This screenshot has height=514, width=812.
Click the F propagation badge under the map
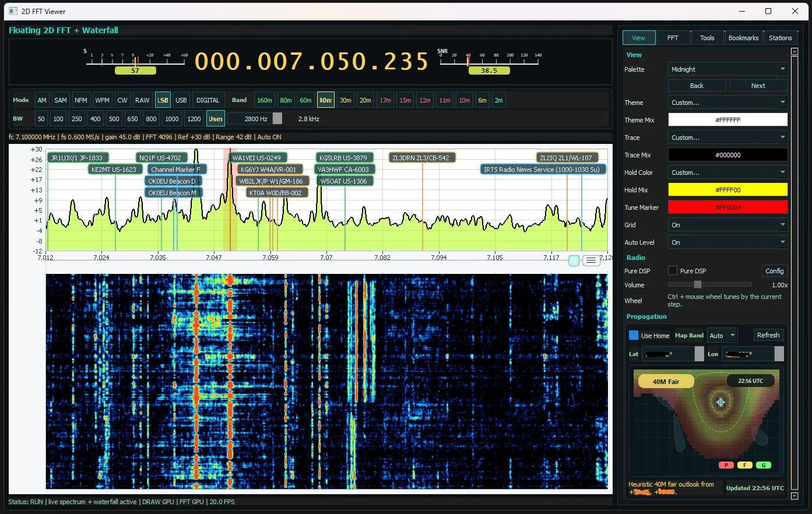(745, 464)
